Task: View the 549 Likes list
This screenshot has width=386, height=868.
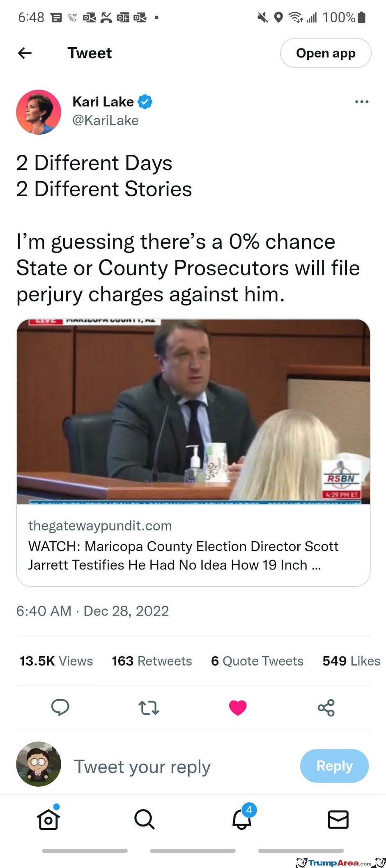Action: pos(352,661)
